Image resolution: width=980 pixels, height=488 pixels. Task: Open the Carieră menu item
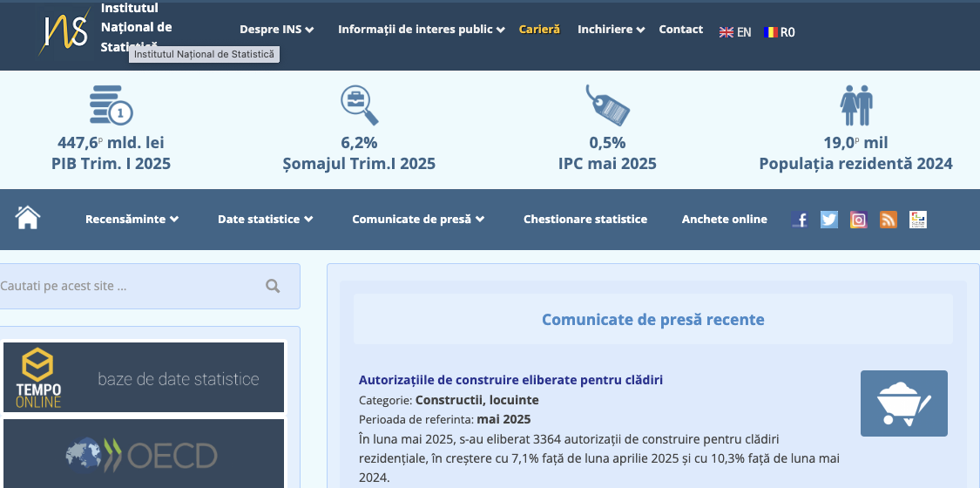pos(539,30)
